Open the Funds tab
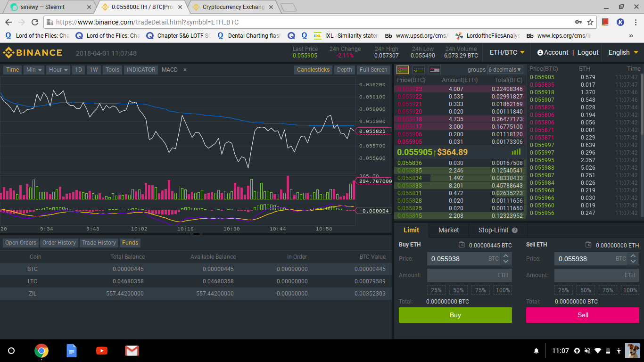644x362 pixels. click(130, 243)
